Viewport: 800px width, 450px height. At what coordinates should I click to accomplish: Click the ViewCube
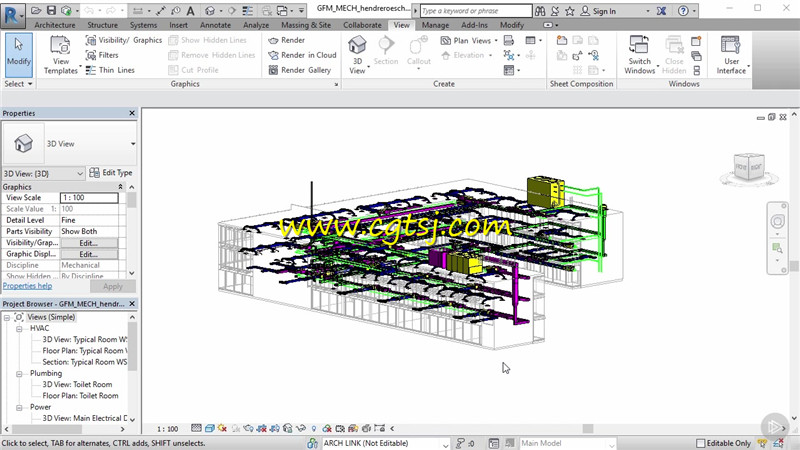tap(749, 168)
